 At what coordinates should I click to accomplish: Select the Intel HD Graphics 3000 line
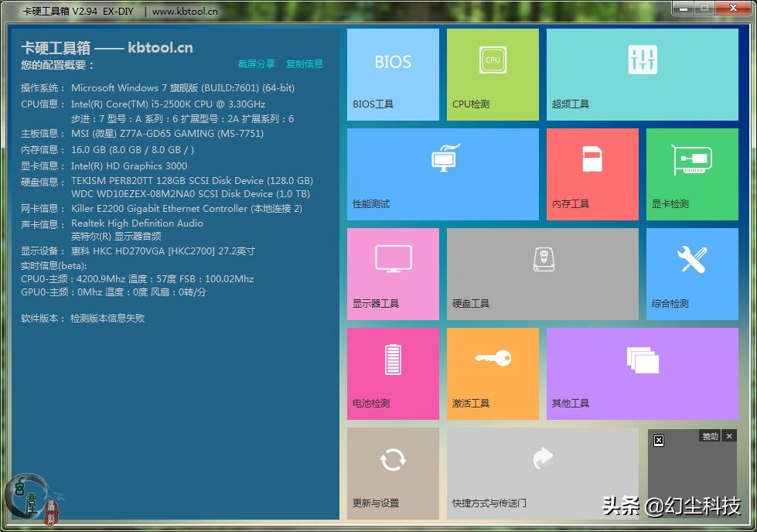104,166
